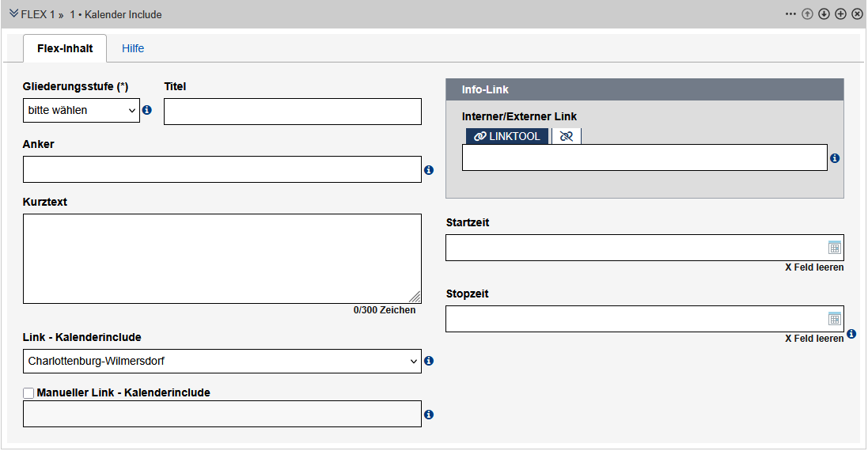Click info icon beside Anker field
868x451 pixels.
429,170
